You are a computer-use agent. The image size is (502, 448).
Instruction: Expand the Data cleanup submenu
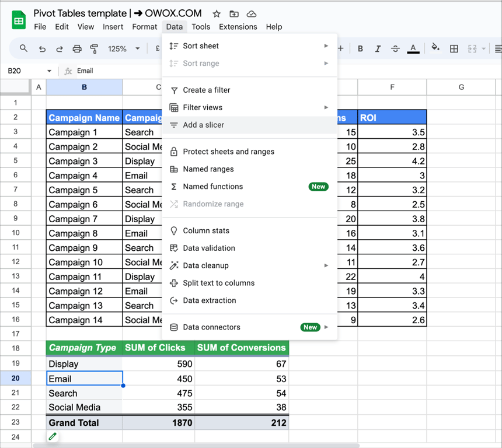click(x=250, y=265)
